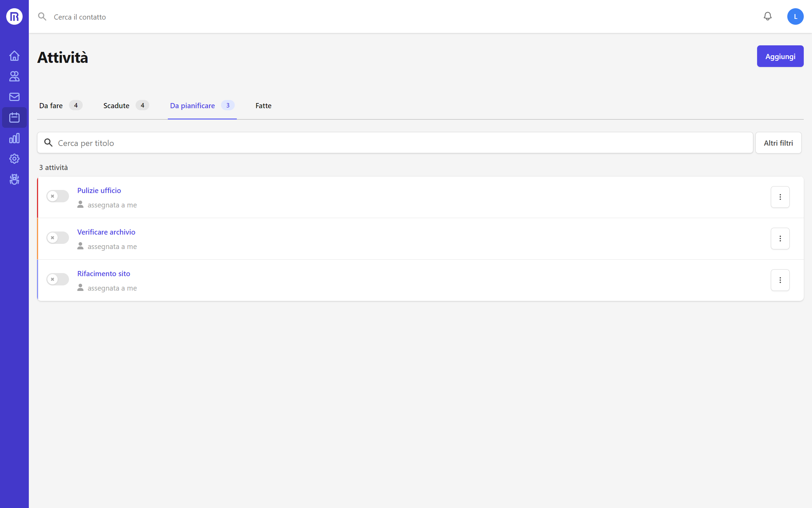Select the Contacts icon in the sidebar

point(14,76)
